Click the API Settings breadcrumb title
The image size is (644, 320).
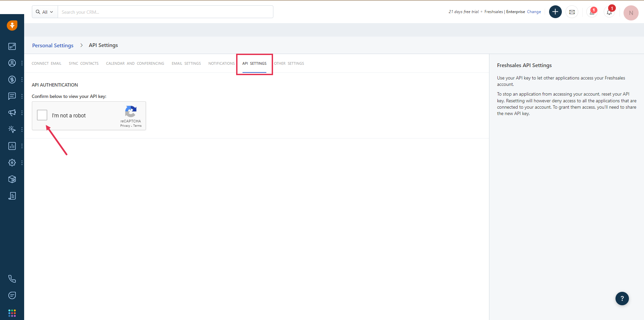pos(103,45)
